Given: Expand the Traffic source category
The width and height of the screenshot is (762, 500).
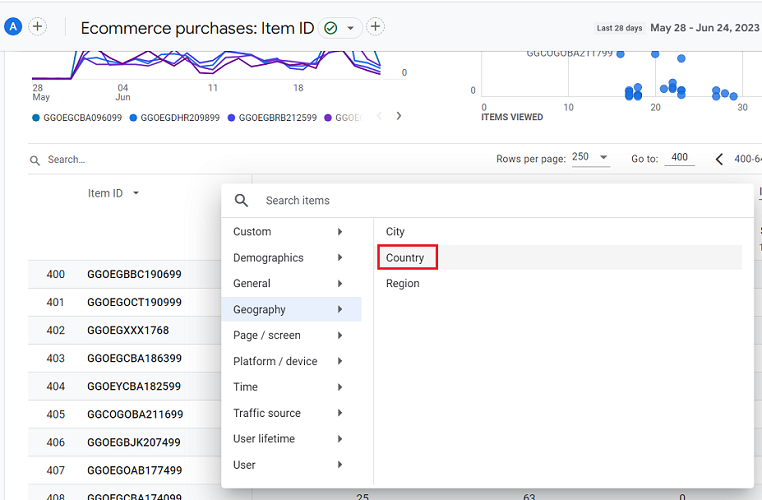Looking at the screenshot, I should (x=288, y=413).
